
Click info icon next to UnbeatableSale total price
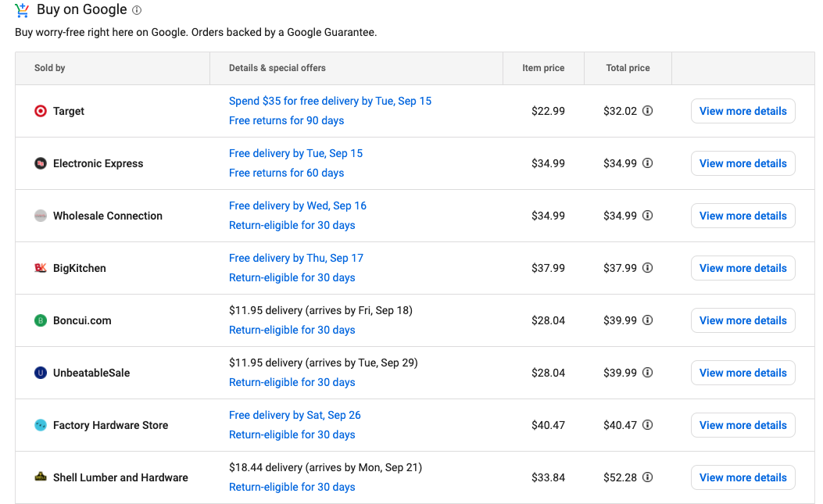pyautogui.click(x=647, y=373)
